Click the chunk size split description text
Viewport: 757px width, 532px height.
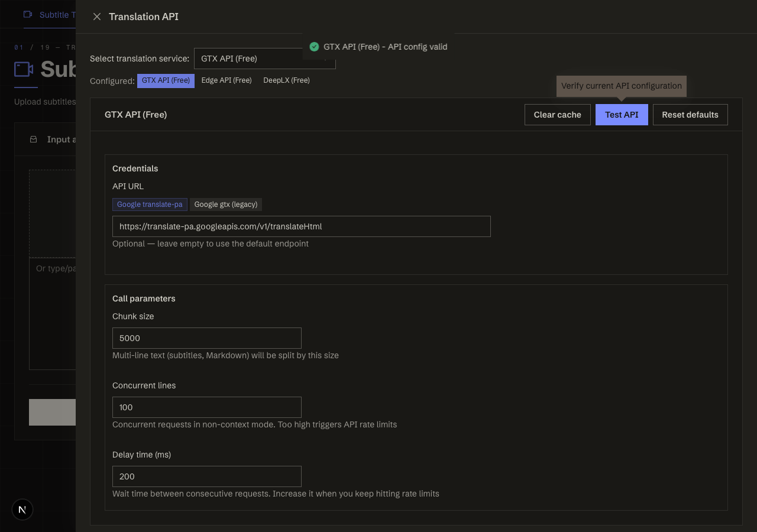225,355
